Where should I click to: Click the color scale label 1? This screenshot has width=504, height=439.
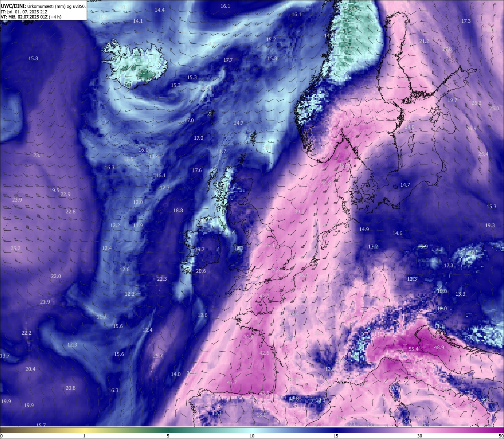pos(84,436)
